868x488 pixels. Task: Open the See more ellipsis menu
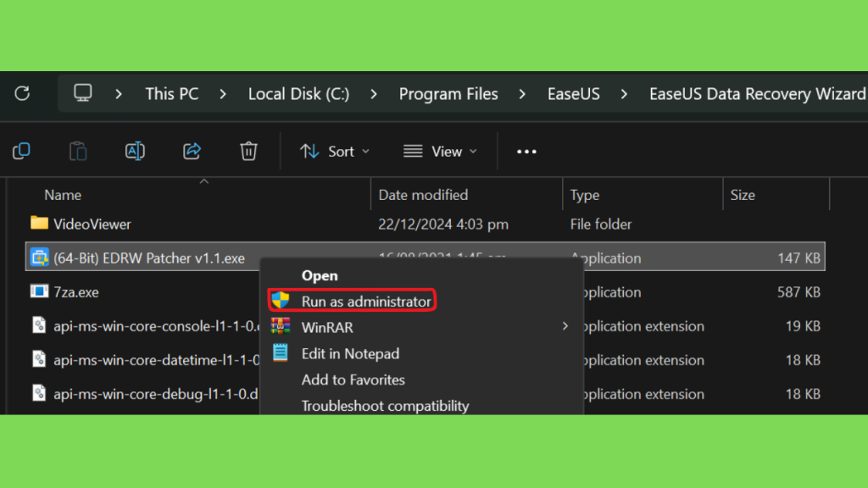coord(526,152)
